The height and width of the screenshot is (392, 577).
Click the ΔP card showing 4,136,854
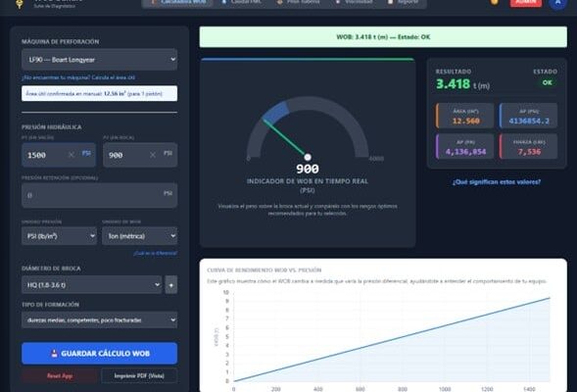coord(464,146)
